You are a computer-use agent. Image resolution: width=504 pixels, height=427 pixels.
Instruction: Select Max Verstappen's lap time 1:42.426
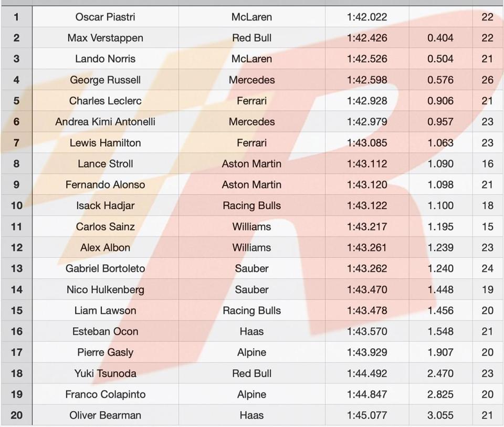tap(367, 38)
